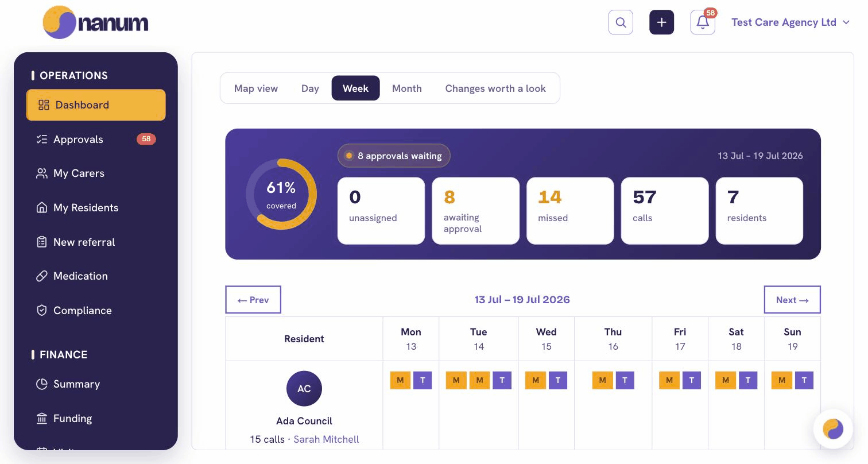Click Tuesday 14 purple T call
The image size is (868, 464).
point(502,380)
